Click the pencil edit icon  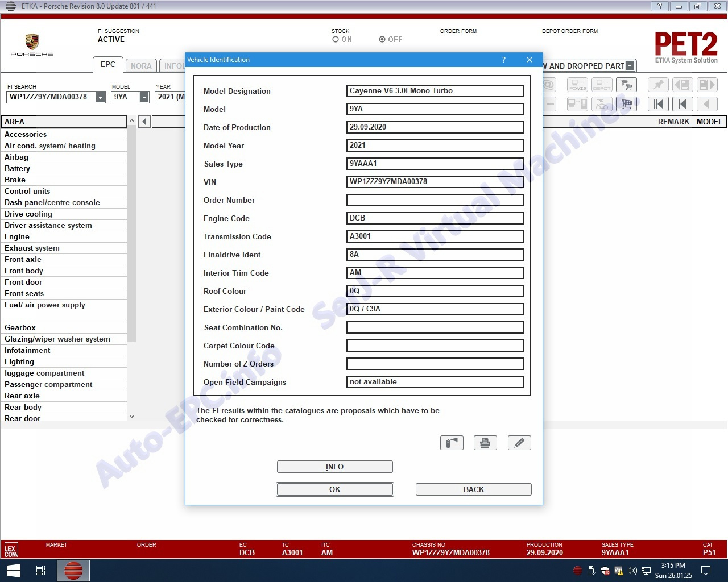[x=519, y=443]
